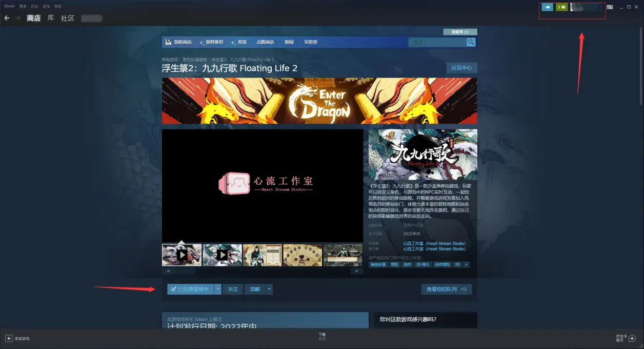Click the search magnifier icon

[471, 42]
